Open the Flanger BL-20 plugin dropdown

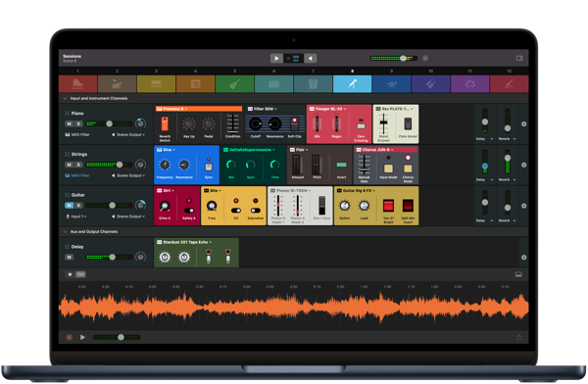click(328, 109)
